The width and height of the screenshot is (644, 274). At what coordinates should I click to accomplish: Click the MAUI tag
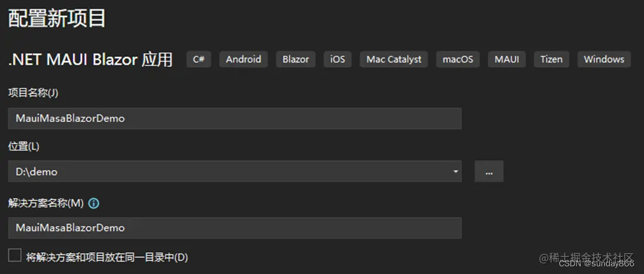[507, 59]
